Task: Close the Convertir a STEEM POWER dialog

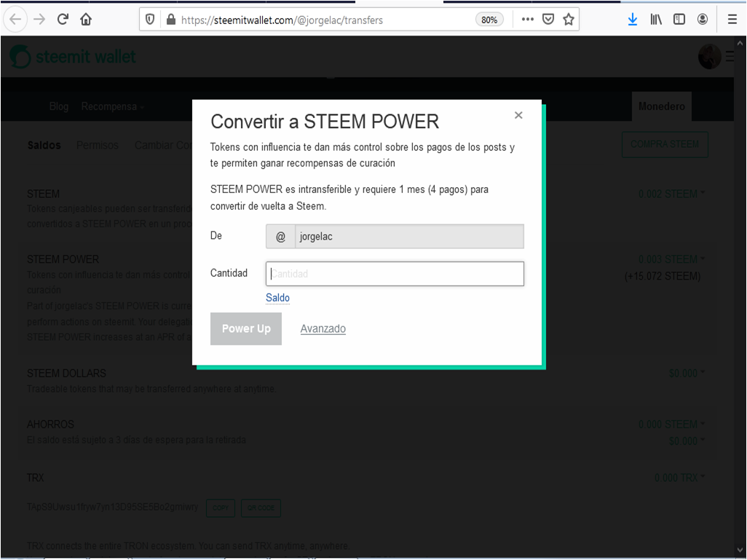Action: pyautogui.click(x=518, y=115)
